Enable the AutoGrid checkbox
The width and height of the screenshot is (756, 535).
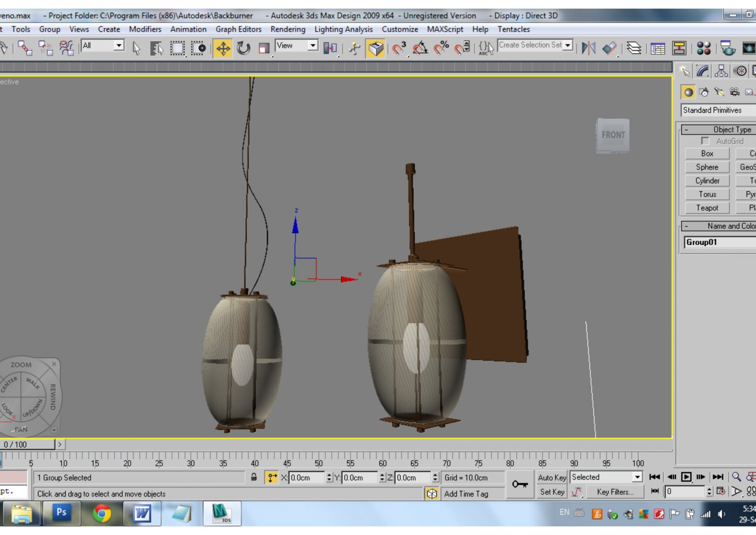705,141
